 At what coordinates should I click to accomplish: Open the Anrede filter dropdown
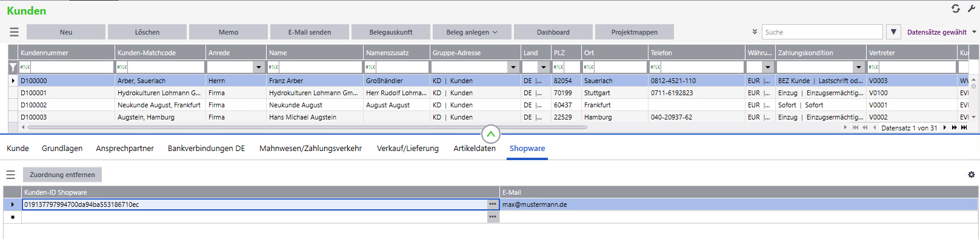pos(259,67)
